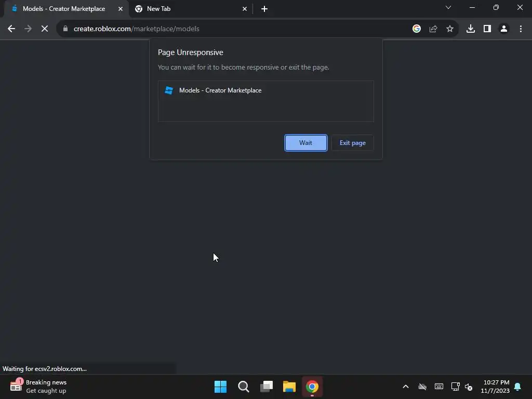Share this page using the share icon
532x399 pixels.
pos(433,29)
